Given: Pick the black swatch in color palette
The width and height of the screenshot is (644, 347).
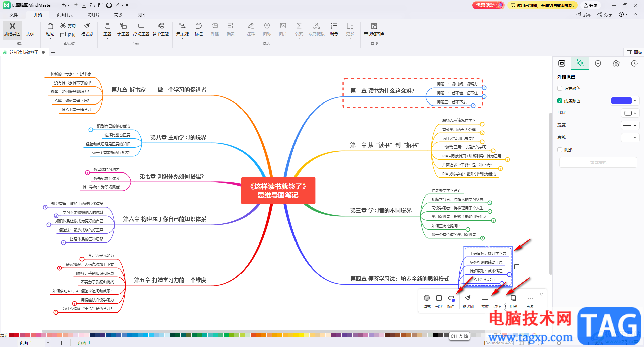Looking at the screenshot, I should 435,335.
